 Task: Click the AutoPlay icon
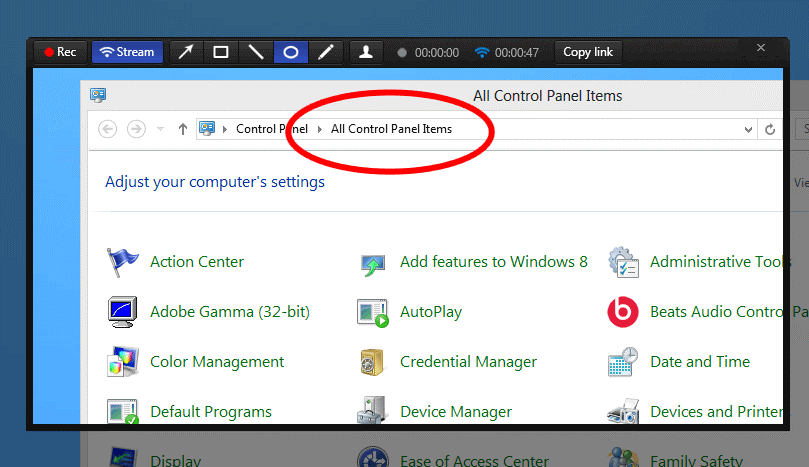coord(373,313)
